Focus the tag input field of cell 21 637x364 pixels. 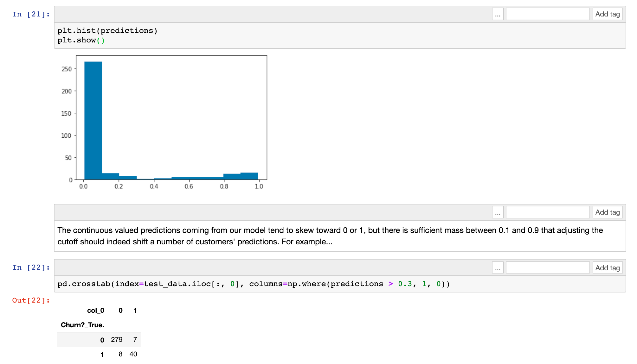click(x=547, y=14)
